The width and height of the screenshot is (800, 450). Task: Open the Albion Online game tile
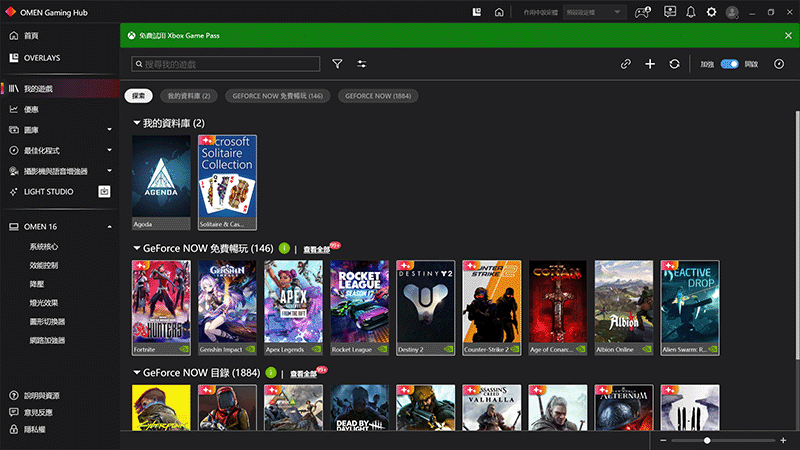[x=623, y=308]
